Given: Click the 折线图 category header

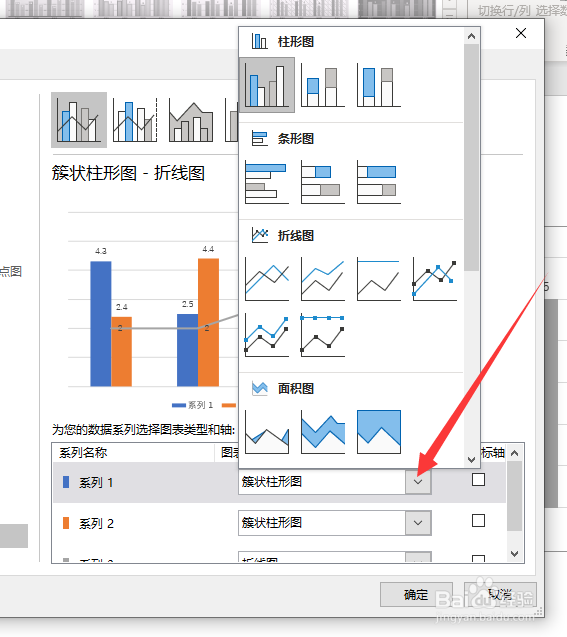Looking at the screenshot, I should pyautogui.click(x=296, y=236).
